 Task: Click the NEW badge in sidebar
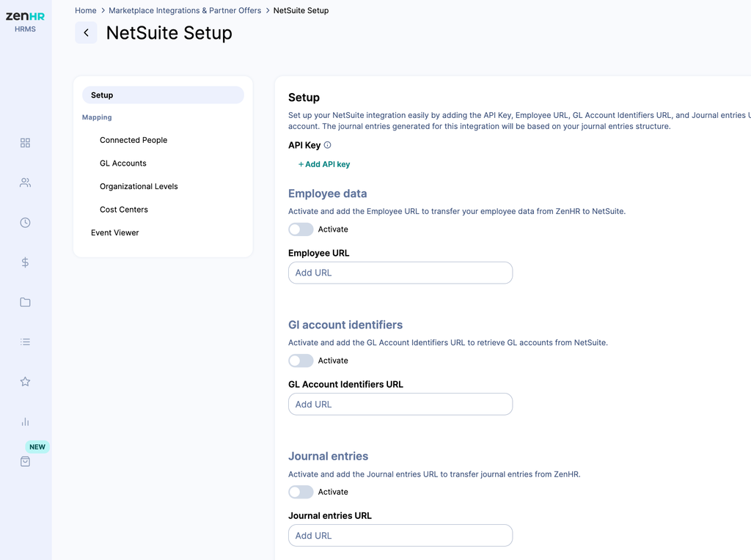pyautogui.click(x=37, y=447)
